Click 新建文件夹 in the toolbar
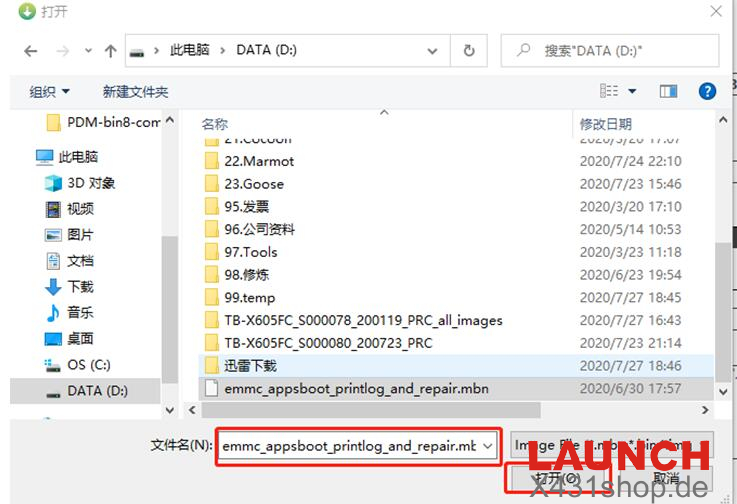The width and height of the screenshot is (737, 504). (135, 91)
